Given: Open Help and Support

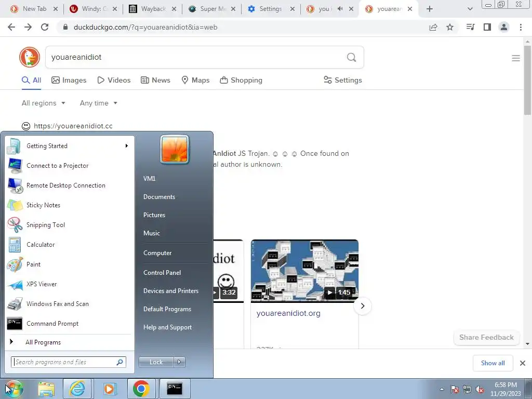Looking at the screenshot, I should [167, 327].
